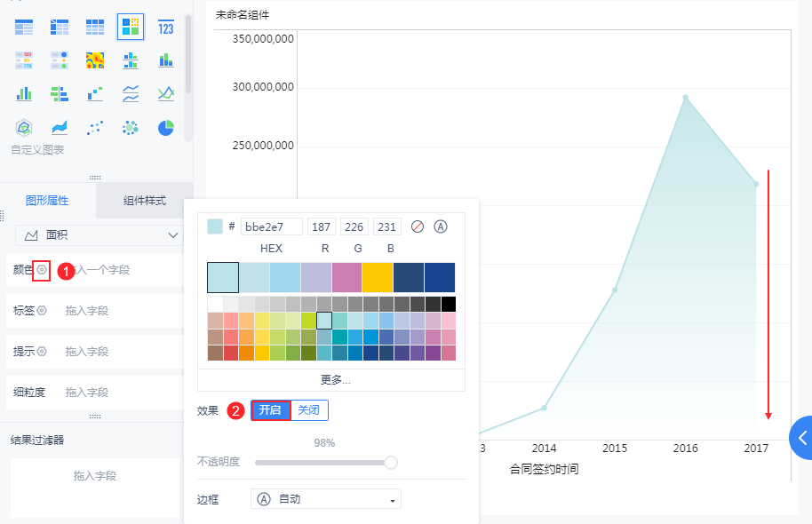
Task: Click the chart type panel scrollbar
Action: pyautogui.click(x=188, y=54)
